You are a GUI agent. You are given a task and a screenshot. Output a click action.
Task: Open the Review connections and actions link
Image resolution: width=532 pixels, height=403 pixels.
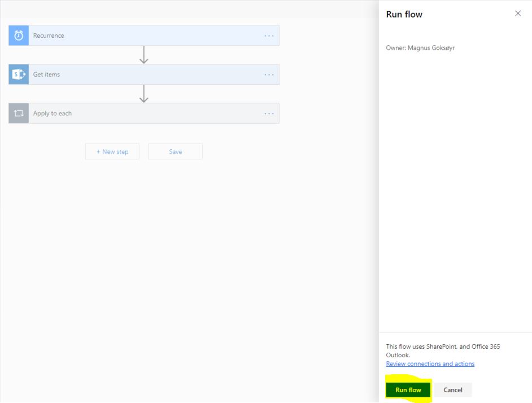click(x=430, y=364)
